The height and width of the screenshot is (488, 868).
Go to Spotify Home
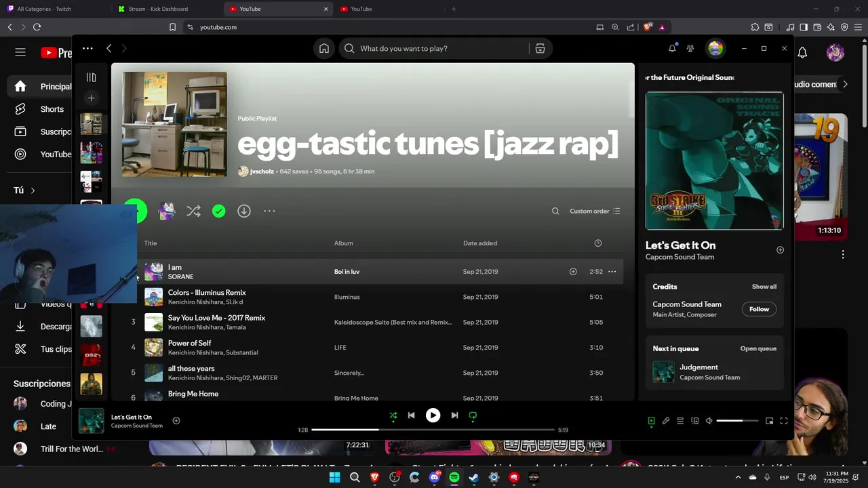[324, 48]
